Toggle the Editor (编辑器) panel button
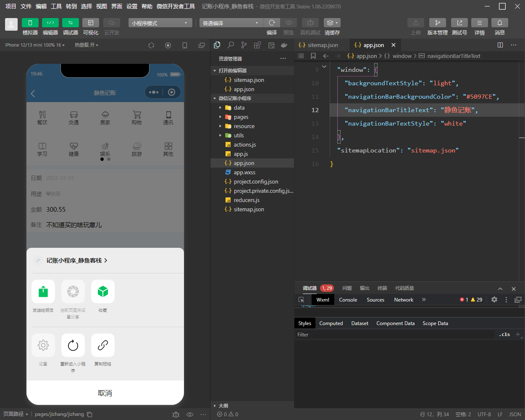This screenshot has height=420, width=525. pyautogui.click(x=50, y=23)
